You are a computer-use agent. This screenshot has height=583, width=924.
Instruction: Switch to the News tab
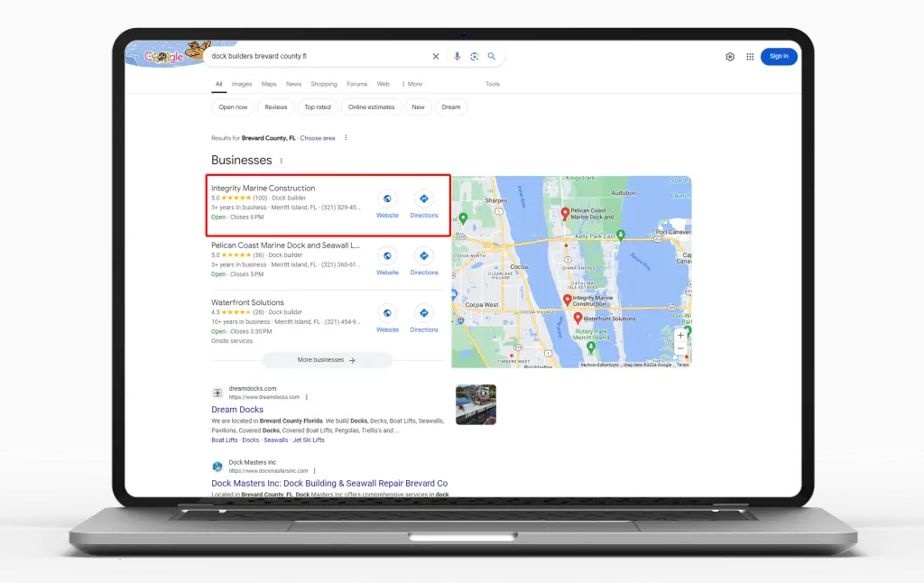[293, 84]
